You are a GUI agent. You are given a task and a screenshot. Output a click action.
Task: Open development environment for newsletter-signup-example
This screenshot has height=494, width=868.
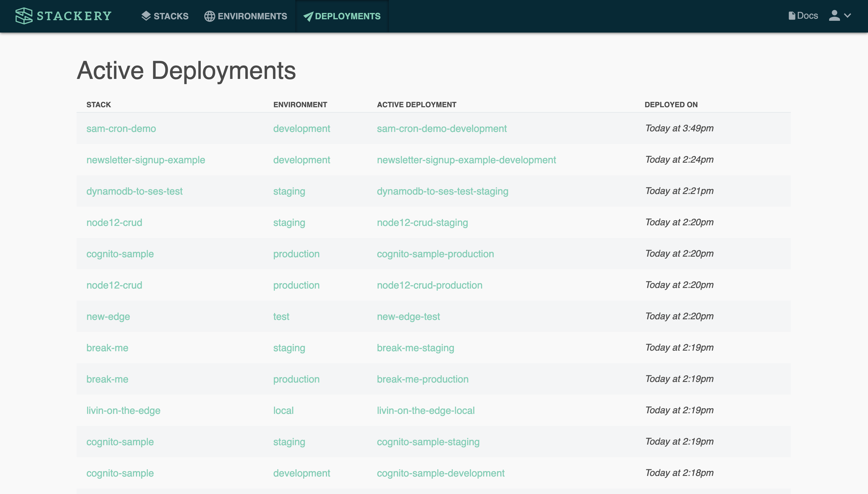tap(301, 160)
